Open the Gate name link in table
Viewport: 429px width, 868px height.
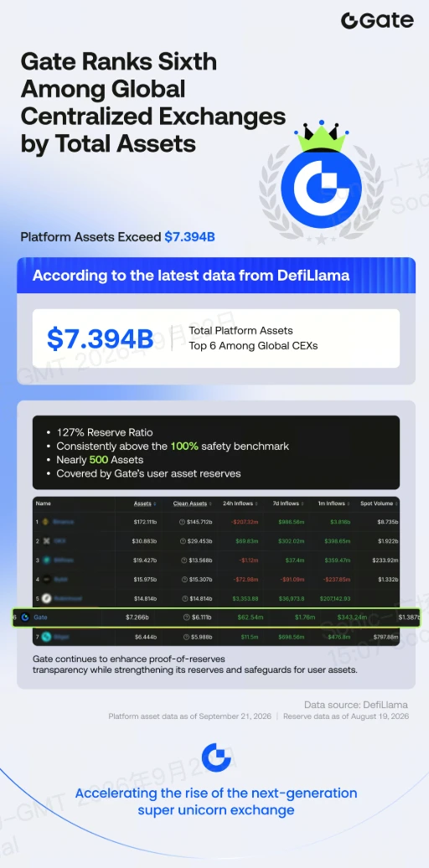(x=40, y=617)
